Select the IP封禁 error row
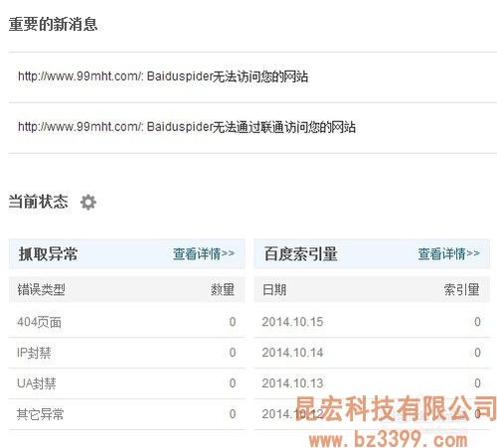Viewport: 497px width, 448px height. tap(126, 353)
